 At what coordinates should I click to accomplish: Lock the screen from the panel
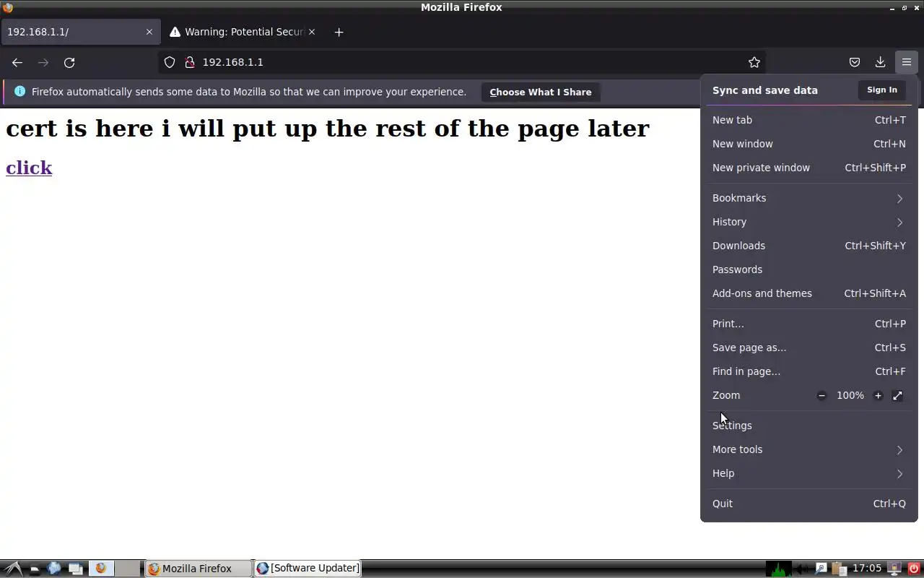coord(894,569)
